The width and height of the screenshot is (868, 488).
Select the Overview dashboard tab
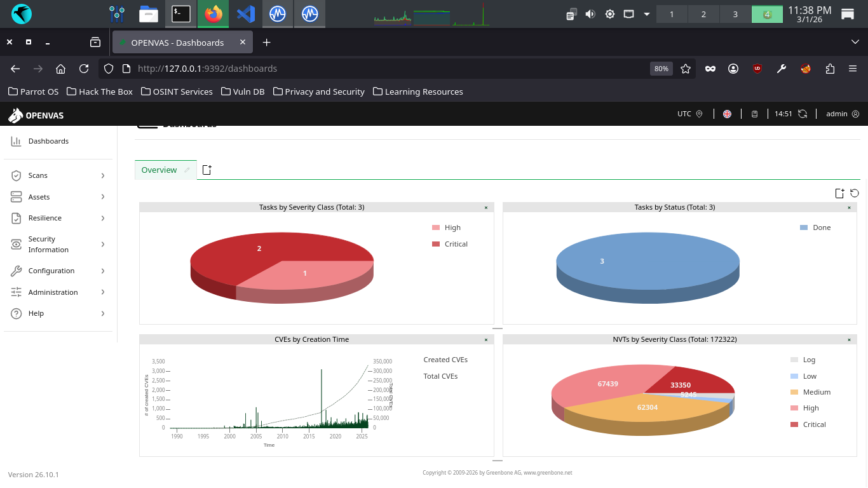tap(159, 170)
